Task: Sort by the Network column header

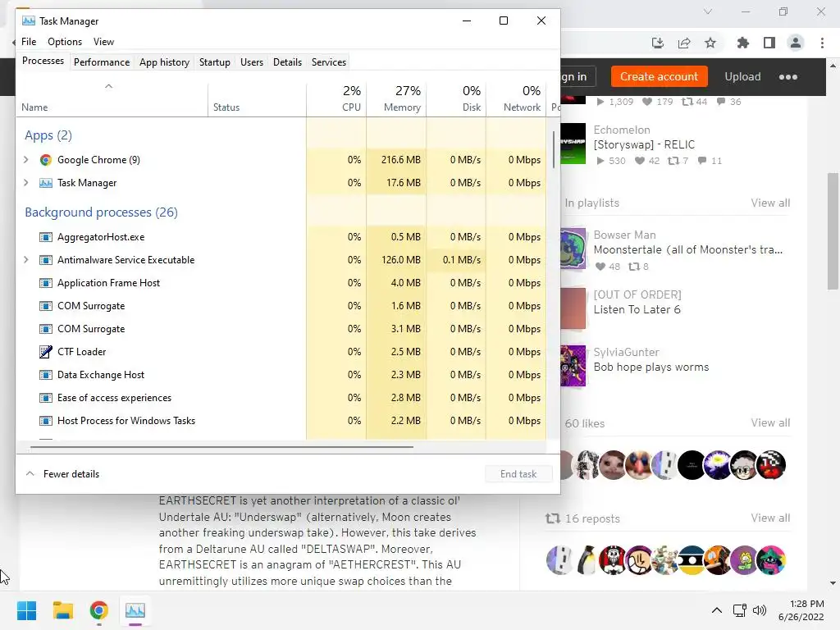Action: click(517, 99)
